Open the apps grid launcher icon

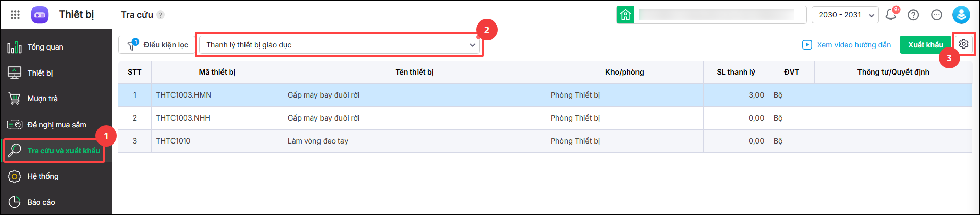click(x=15, y=15)
